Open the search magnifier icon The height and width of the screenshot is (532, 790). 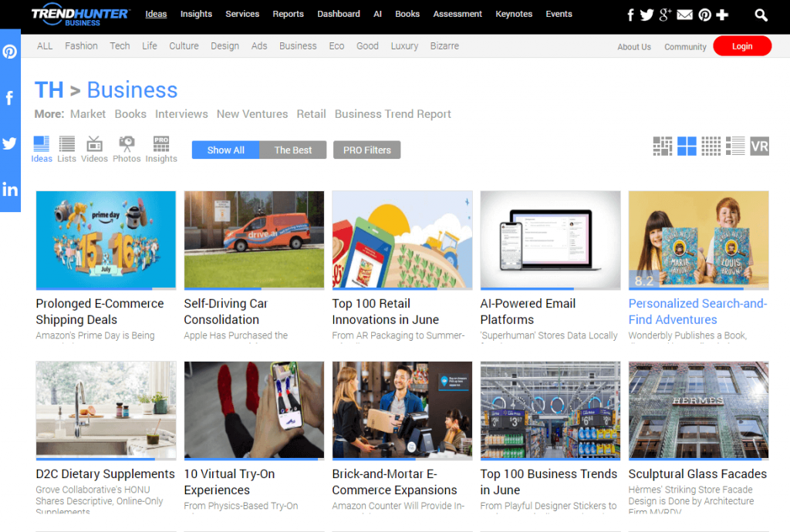coord(761,15)
